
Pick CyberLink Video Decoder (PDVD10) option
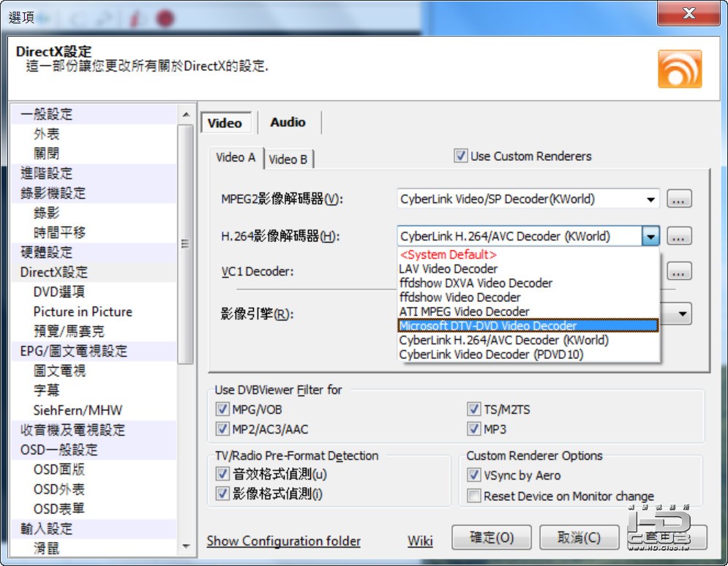(x=528, y=355)
